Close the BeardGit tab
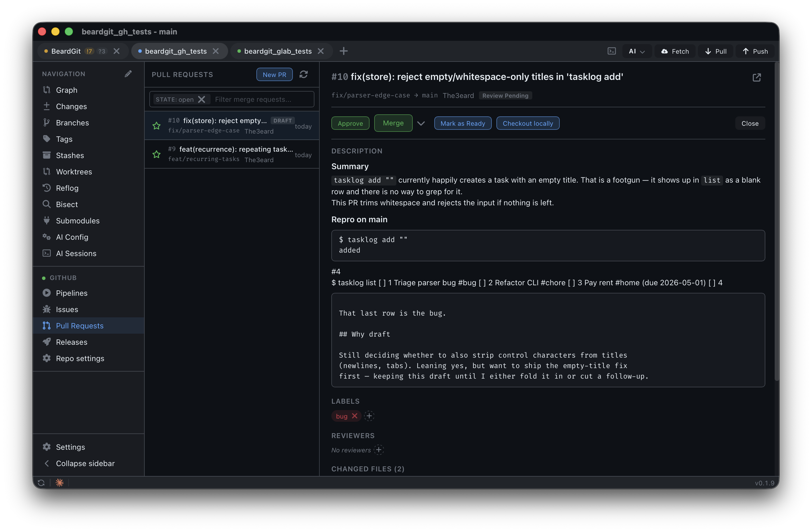 click(x=117, y=51)
